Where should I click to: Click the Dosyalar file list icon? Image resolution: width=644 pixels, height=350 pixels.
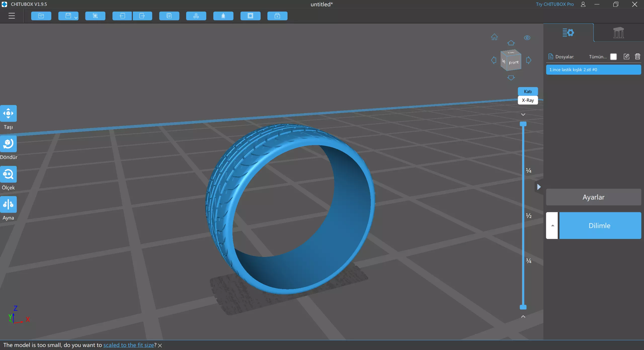click(551, 57)
